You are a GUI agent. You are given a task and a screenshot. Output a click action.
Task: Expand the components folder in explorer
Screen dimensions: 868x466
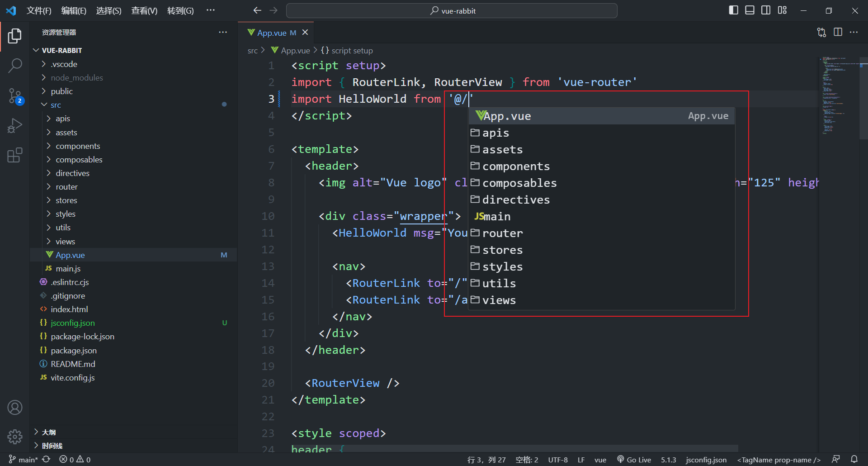point(133,146)
